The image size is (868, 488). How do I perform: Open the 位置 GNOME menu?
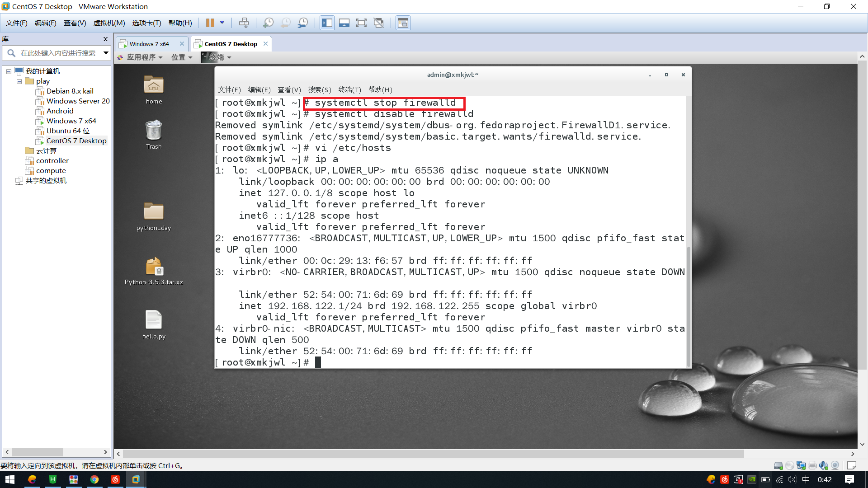181,57
